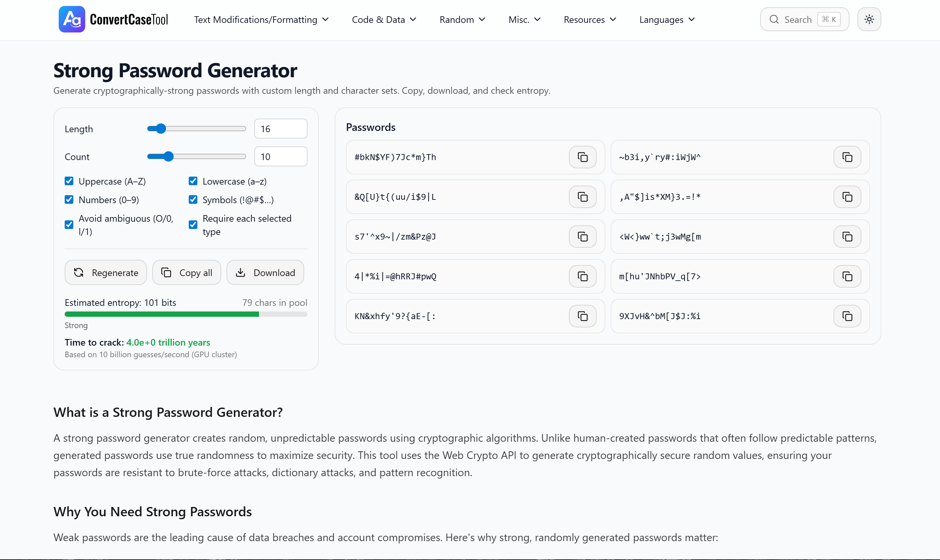Switch theme using the sun icon
The height and width of the screenshot is (560, 940).
click(869, 19)
